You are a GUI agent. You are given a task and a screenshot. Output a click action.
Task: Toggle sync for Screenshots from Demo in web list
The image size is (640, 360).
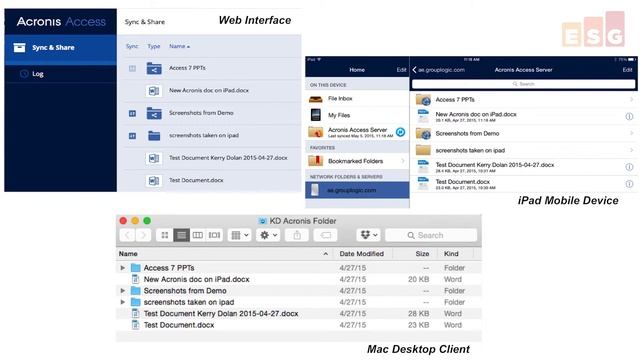point(132,113)
